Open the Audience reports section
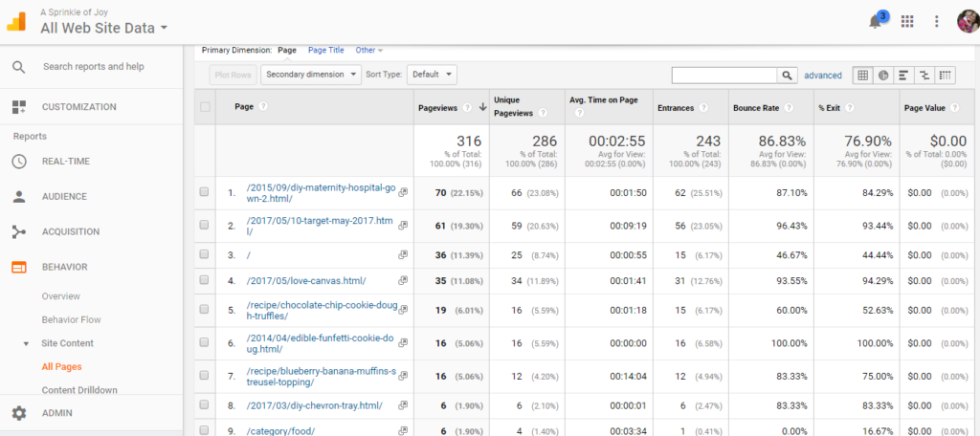 tap(64, 196)
